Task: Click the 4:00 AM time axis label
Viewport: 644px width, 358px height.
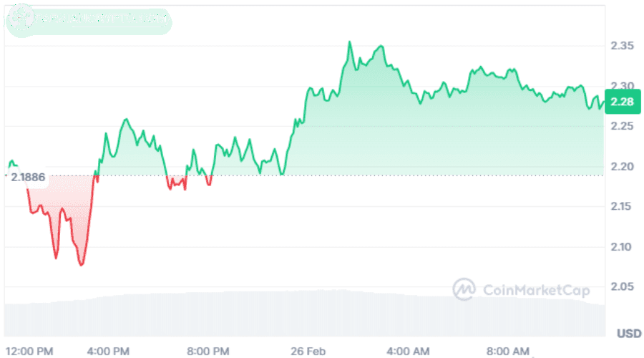Action: click(x=409, y=351)
